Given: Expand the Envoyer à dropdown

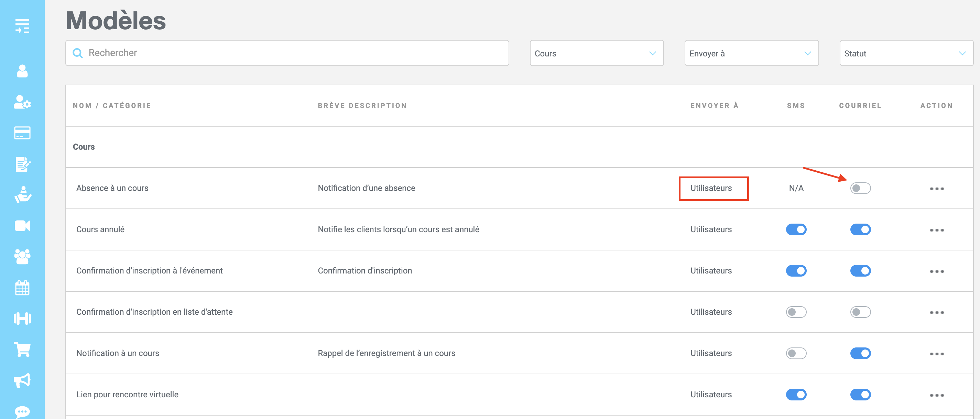Looking at the screenshot, I should (751, 53).
